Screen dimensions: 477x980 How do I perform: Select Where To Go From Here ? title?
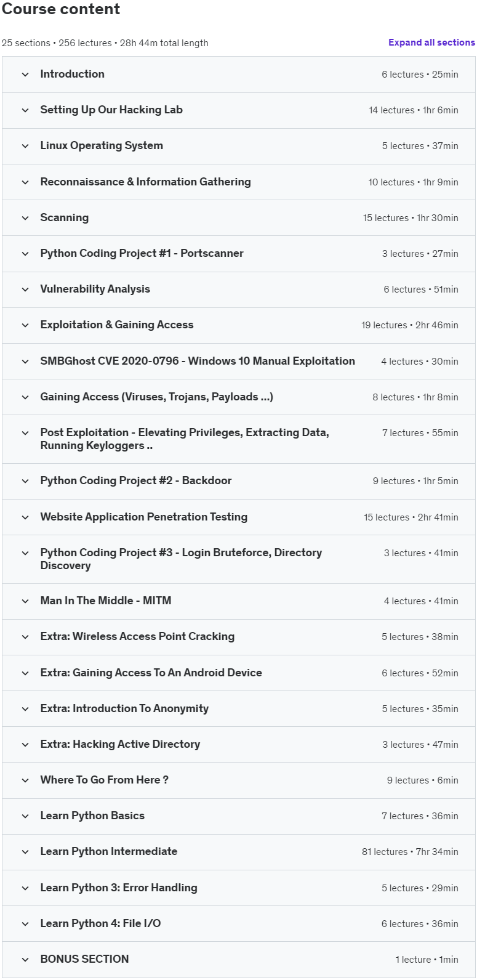[104, 780]
